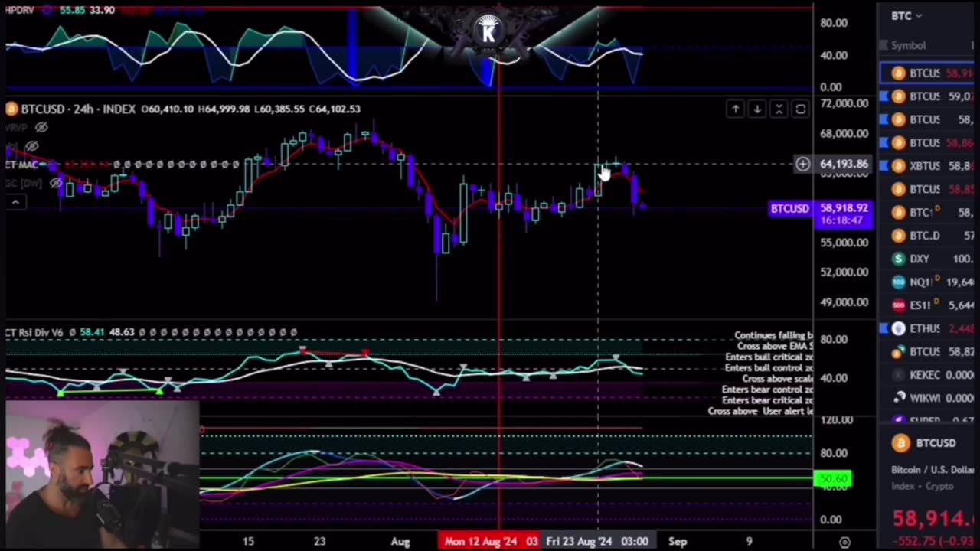Screen dimensions: 980x551
Task: Click the Cross above User alert label
Action: point(761,411)
